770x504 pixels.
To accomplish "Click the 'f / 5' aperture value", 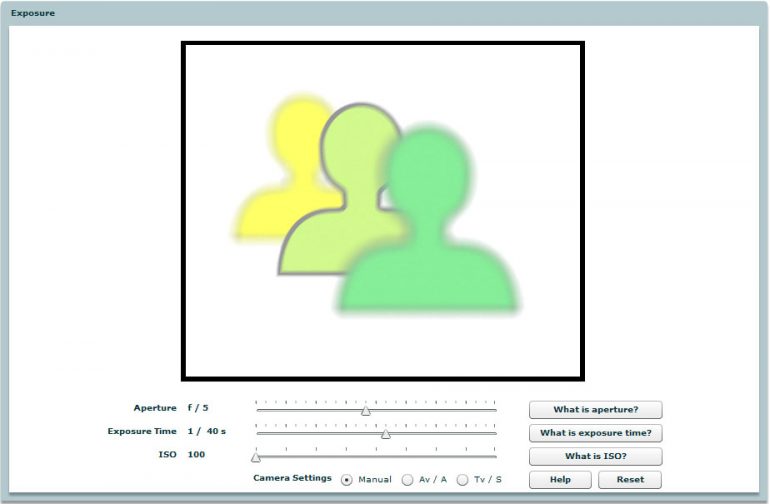I will [x=198, y=408].
